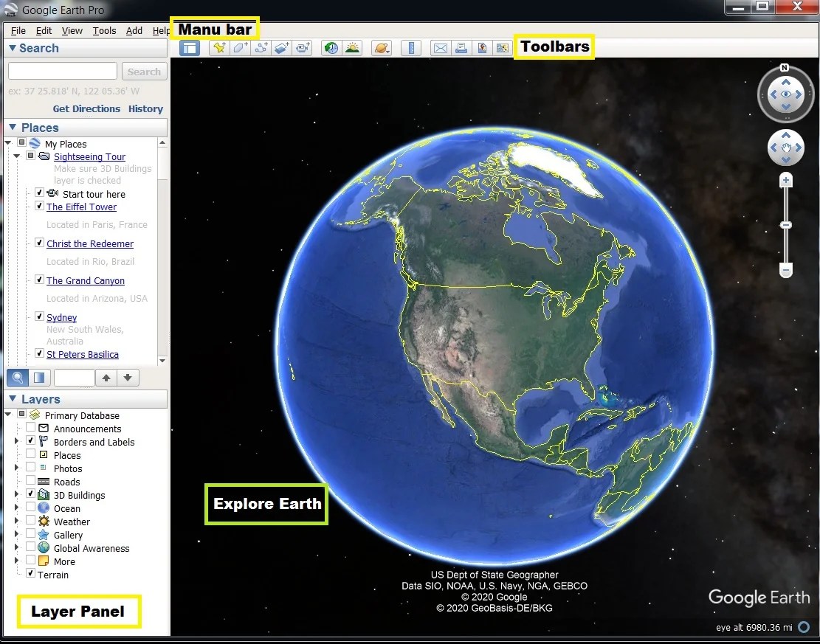
Task: Click the hand icon in move joystick
Action: tap(785, 148)
